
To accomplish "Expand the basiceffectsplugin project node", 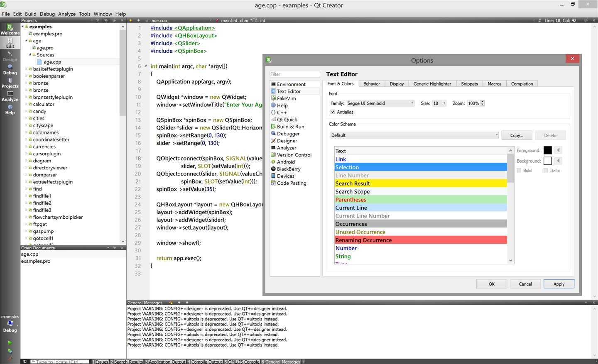I will point(26,69).
